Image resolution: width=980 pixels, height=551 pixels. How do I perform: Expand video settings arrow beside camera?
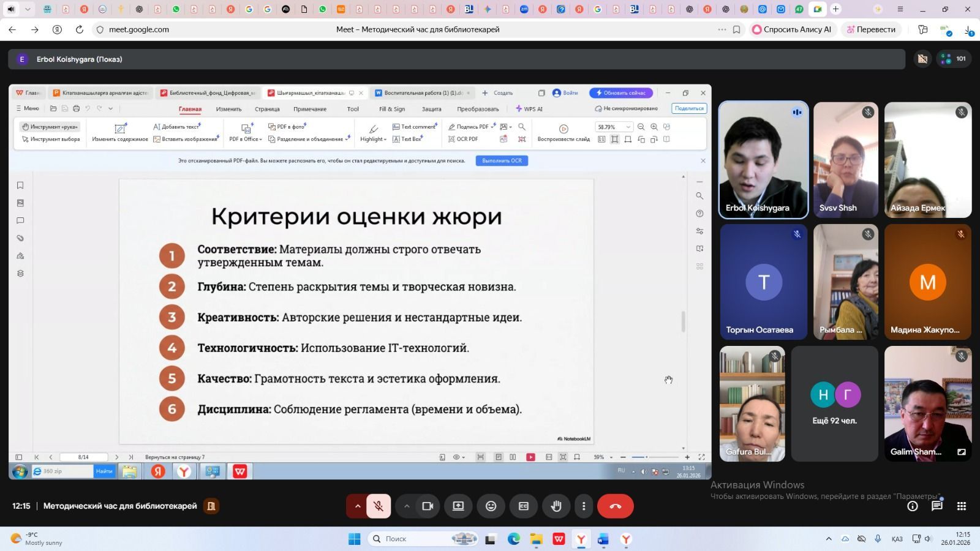[x=406, y=506]
